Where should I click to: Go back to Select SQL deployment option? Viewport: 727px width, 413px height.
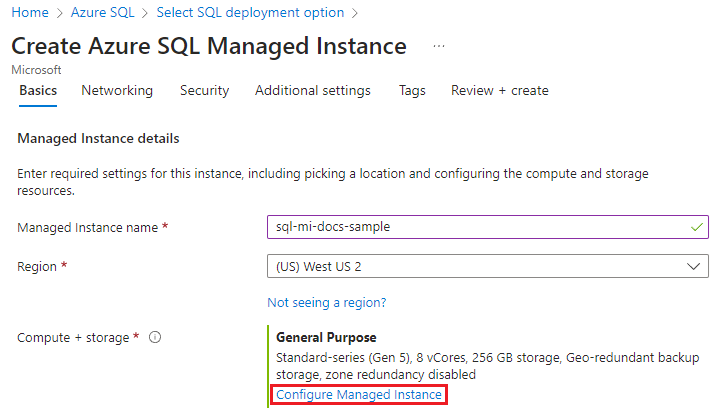point(250,13)
